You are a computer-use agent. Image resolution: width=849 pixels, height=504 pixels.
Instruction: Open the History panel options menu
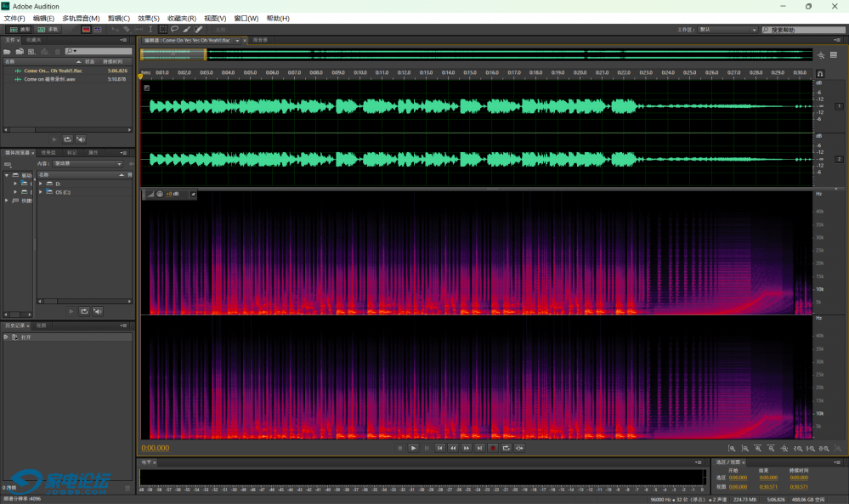tap(123, 326)
